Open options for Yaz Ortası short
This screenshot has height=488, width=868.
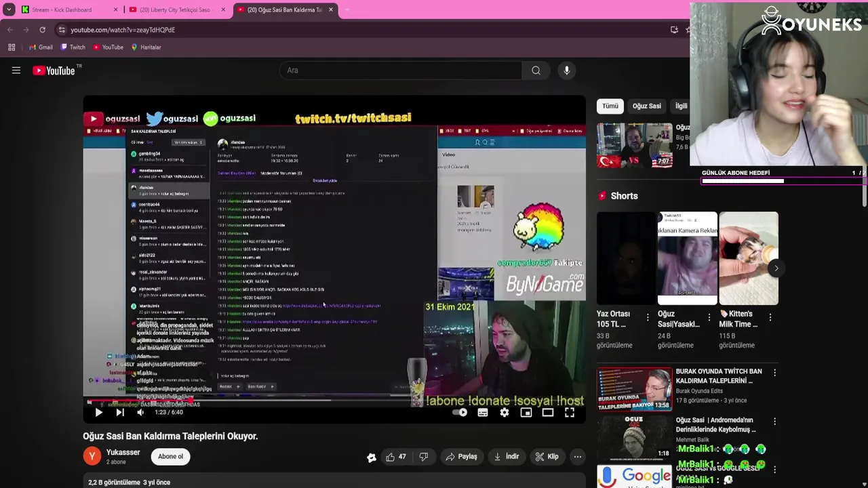[648, 317]
